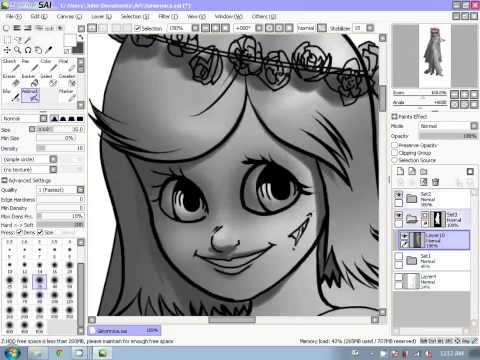
Task: Click the canvas horizontal scrollbar
Action: coord(232,320)
